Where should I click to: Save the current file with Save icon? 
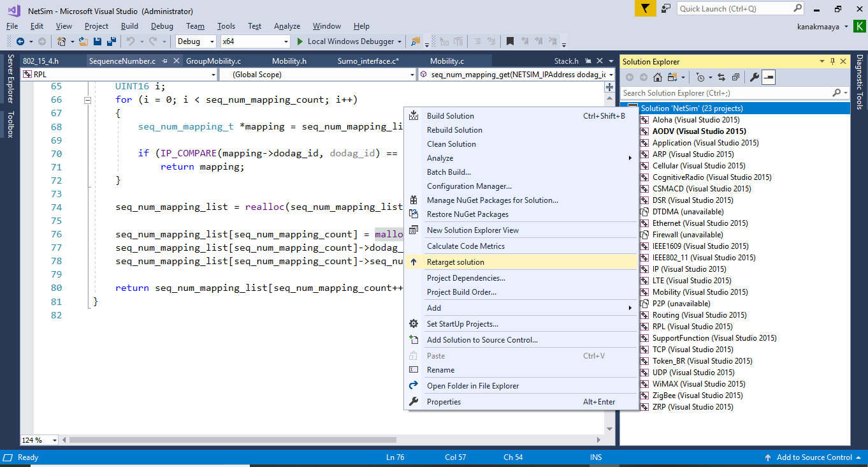click(x=98, y=41)
